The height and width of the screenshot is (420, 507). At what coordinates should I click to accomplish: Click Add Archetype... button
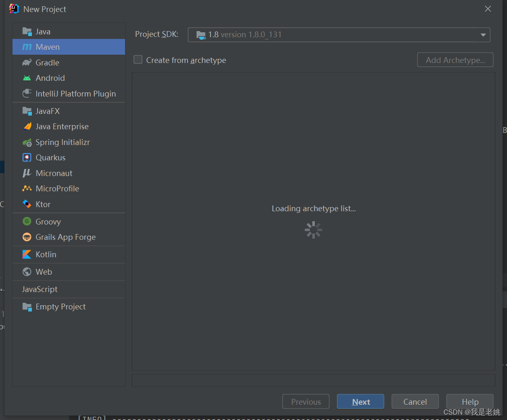tap(455, 60)
